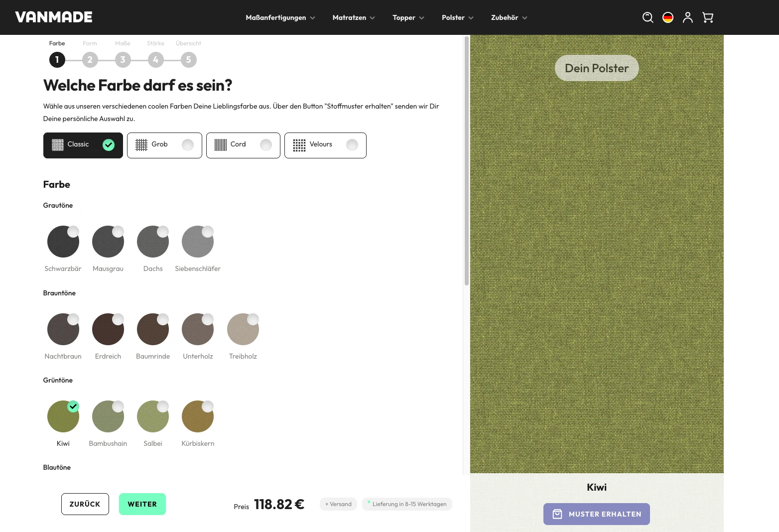This screenshot has width=779, height=532.
Task: Click the Cord fabric pattern icon
Action: point(220,145)
